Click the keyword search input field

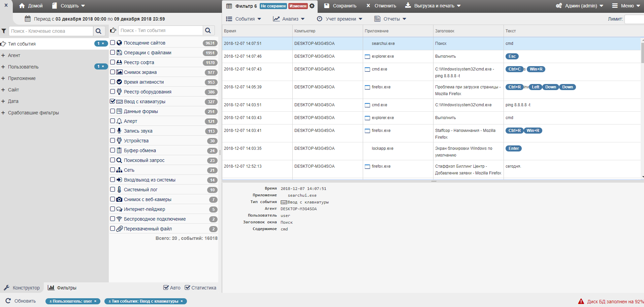click(x=51, y=31)
